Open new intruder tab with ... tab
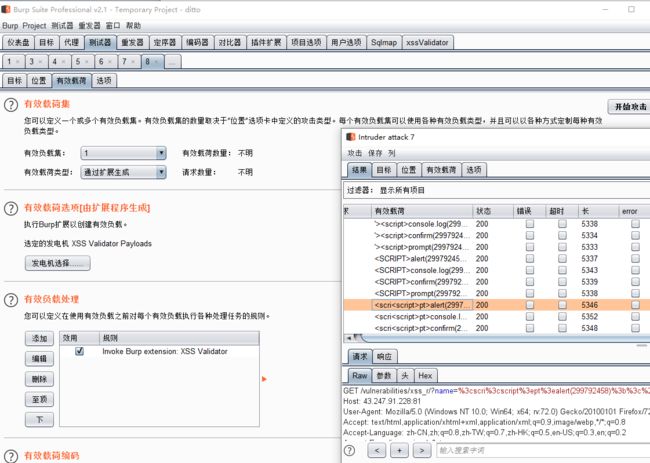Screen dimensions: 650x463 click(x=172, y=62)
